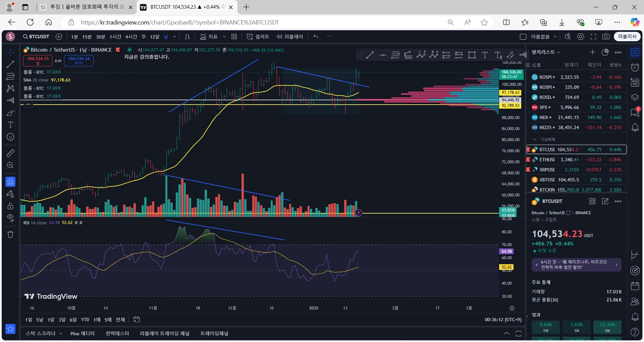This screenshot has height=342, width=644.
Task: Expand the time interval dropdown
Action: click(174, 37)
